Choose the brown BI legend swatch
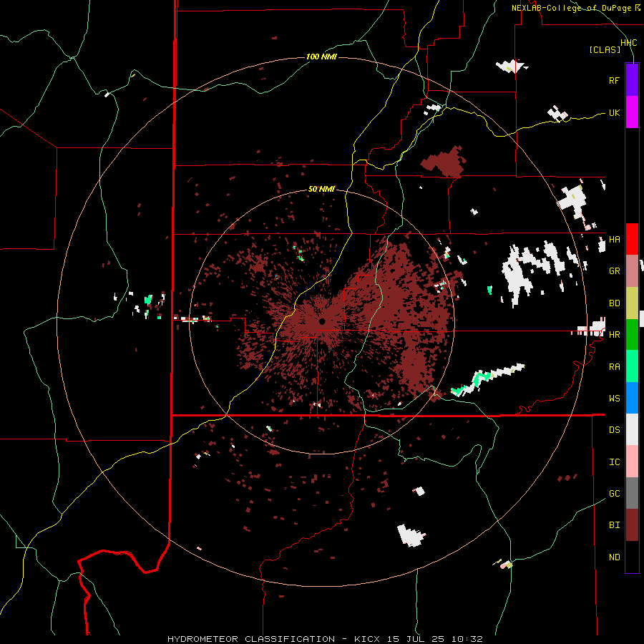The height and width of the screenshot is (644, 644). coord(632,525)
